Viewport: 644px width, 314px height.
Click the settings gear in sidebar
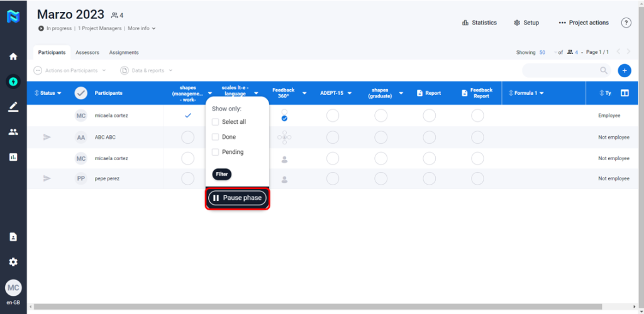pos(13,262)
